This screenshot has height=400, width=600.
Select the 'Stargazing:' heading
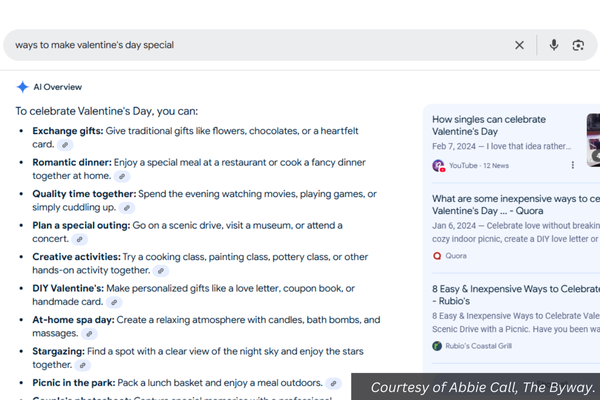click(x=59, y=351)
